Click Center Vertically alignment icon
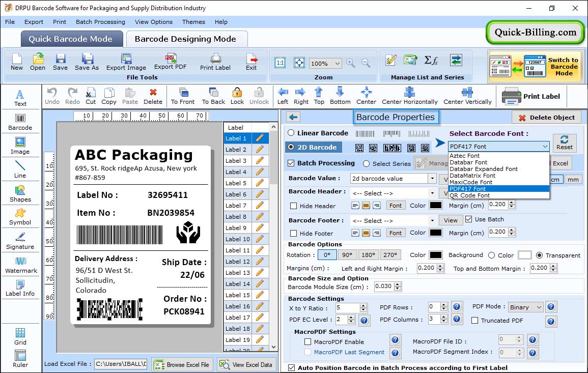Image resolution: width=588 pixels, height=373 pixels. (467, 96)
